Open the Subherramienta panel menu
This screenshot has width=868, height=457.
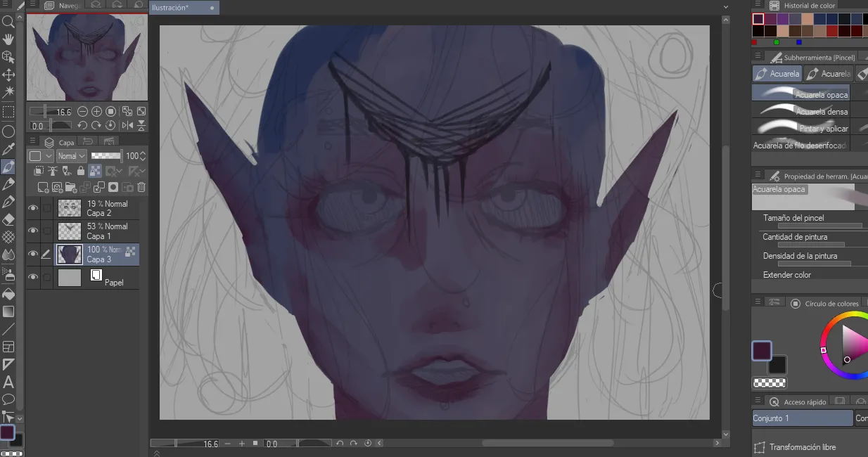pos(758,57)
